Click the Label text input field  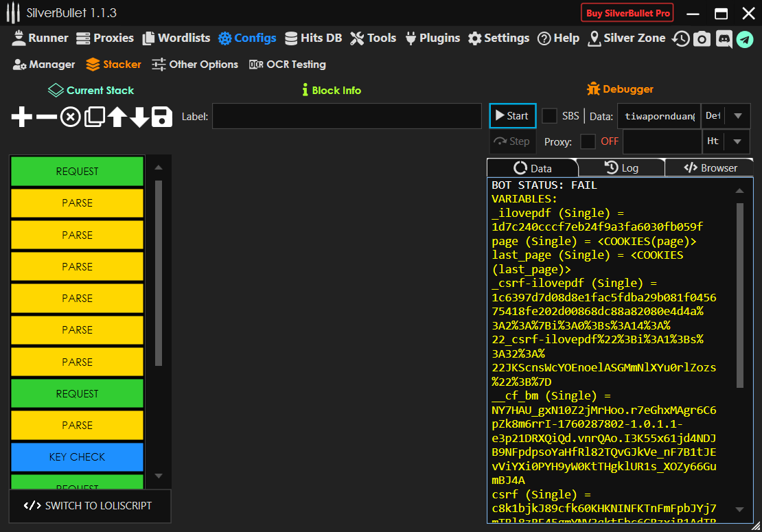click(347, 117)
